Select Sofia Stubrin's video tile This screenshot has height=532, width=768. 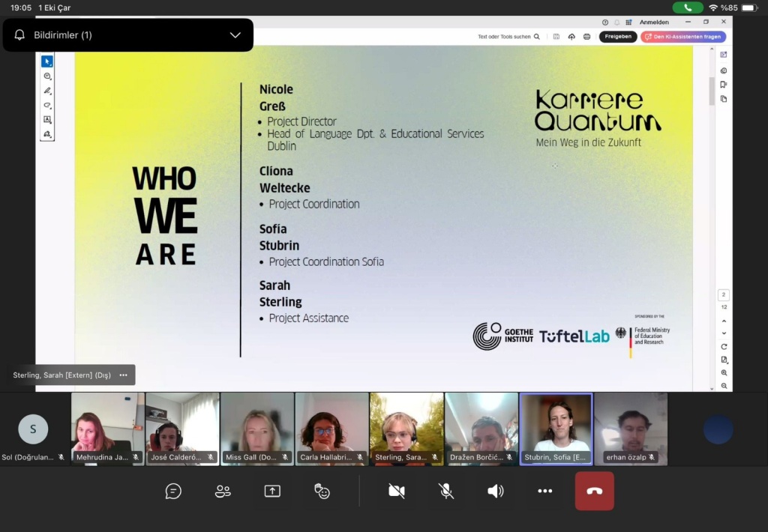click(556, 427)
